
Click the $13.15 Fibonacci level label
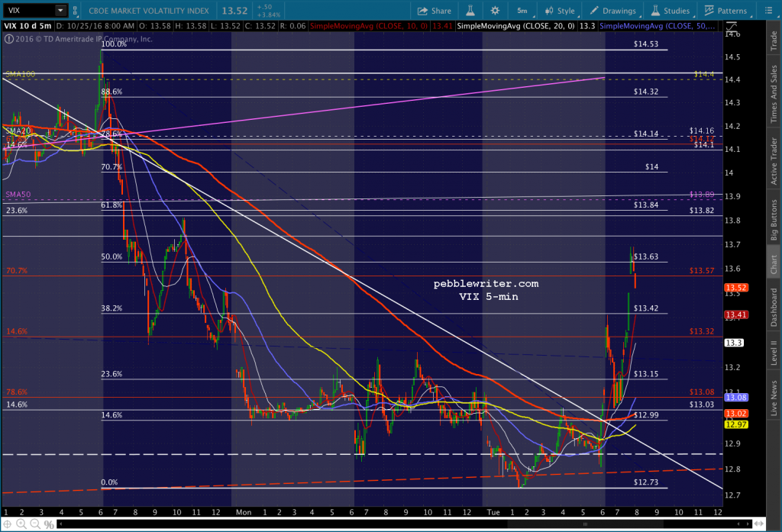tap(646, 374)
